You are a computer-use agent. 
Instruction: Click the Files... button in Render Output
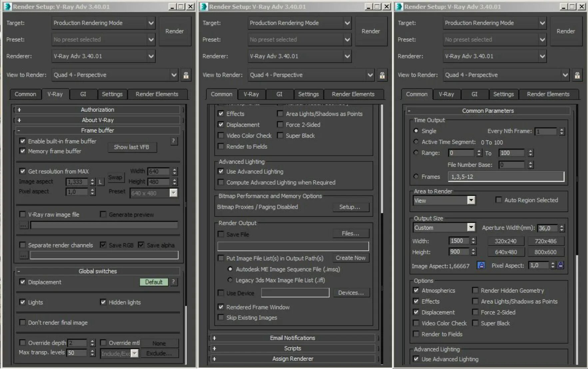click(350, 234)
